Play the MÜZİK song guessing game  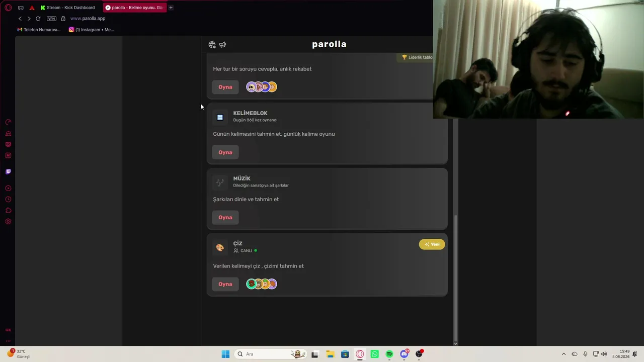pyautogui.click(x=225, y=217)
